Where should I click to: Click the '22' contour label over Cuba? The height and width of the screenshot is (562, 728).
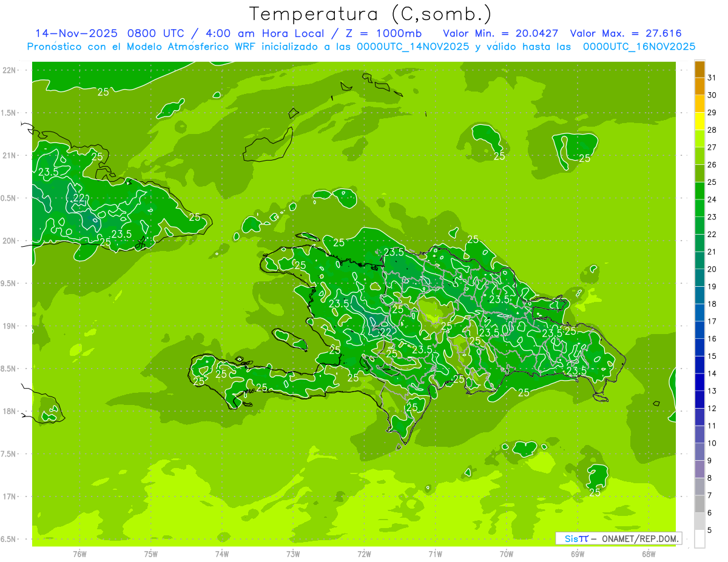[x=79, y=198]
